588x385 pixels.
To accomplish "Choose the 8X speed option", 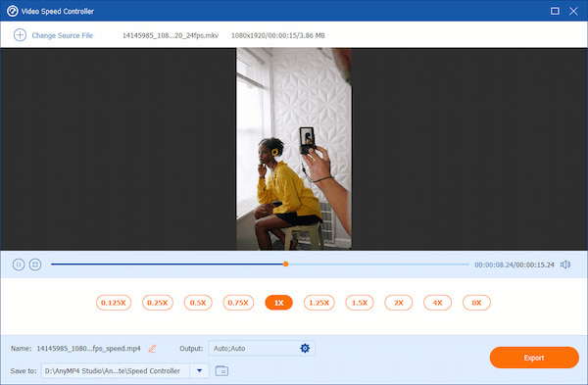I will [476, 303].
